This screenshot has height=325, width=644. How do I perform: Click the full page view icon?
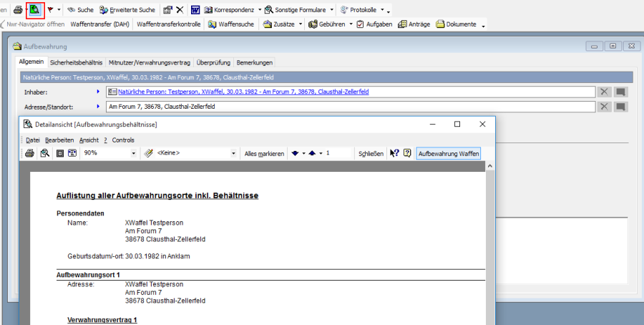click(60, 153)
